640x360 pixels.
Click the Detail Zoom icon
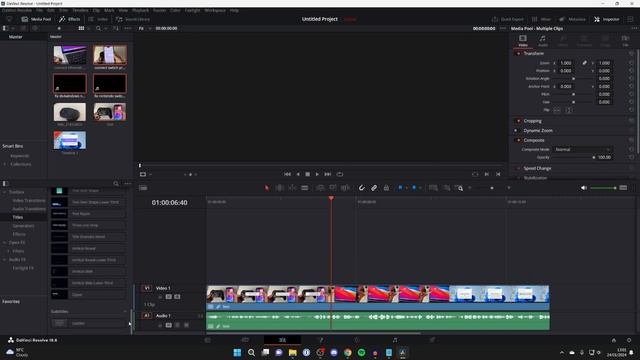(x=447, y=188)
